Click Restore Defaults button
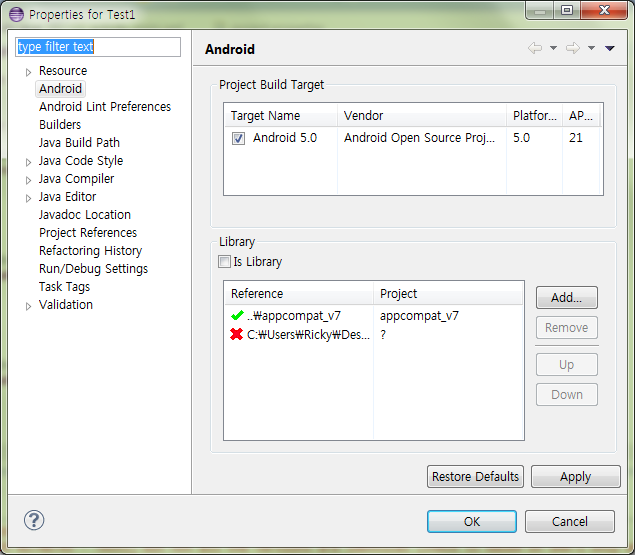635x555 pixels. click(x=475, y=476)
